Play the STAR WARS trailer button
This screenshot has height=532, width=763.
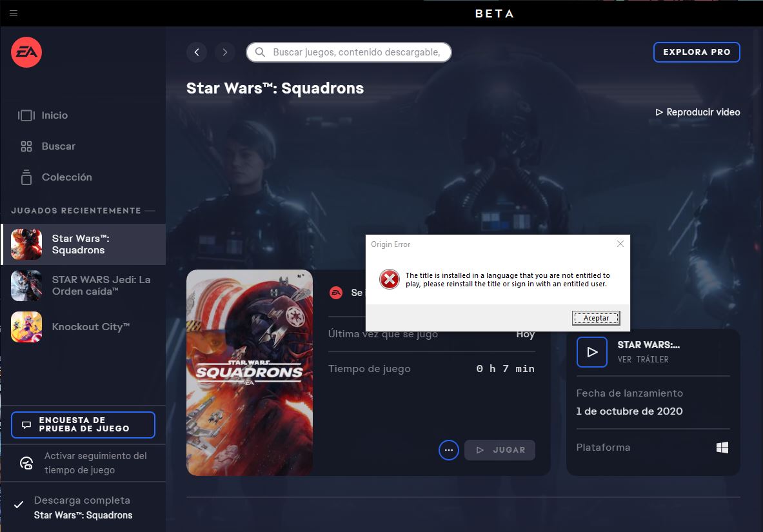[x=591, y=352]
